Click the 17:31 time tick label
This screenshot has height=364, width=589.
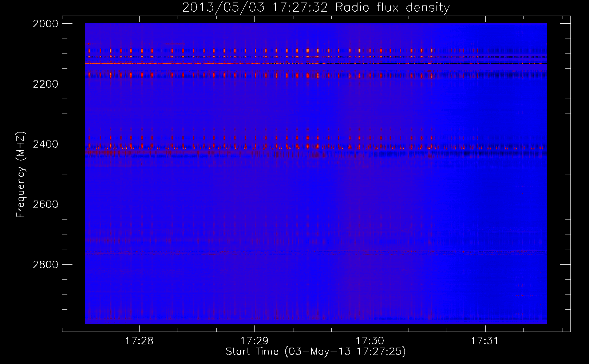tap(485, 341)
